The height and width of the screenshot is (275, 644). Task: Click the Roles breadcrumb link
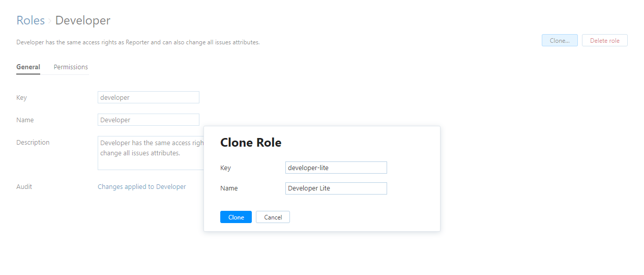[x=31, y=20]
